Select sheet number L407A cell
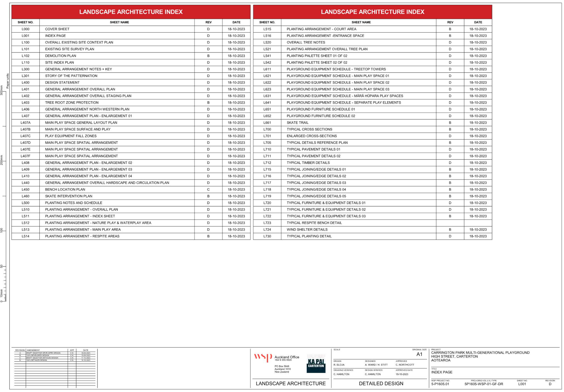This screenshot has height=392, width=564. (x=25, y=123)
